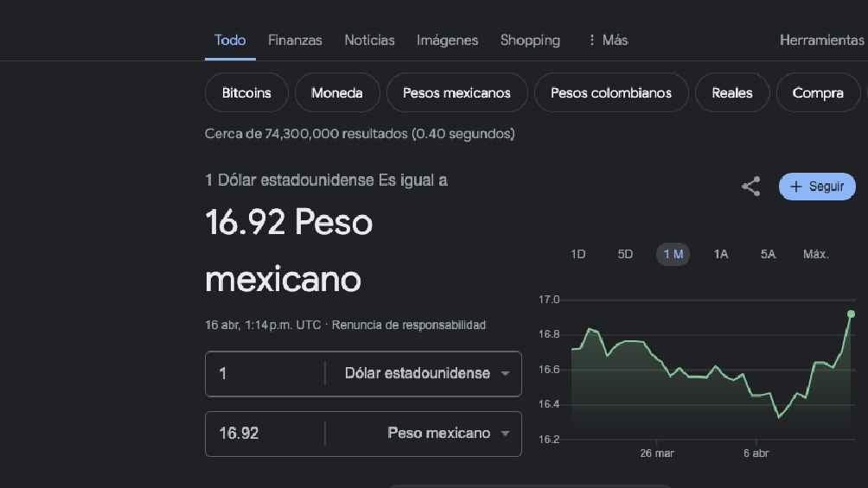Click the Bitcoins suggestion chip
This screenshot has height=488, width=868.
(246, 93)
